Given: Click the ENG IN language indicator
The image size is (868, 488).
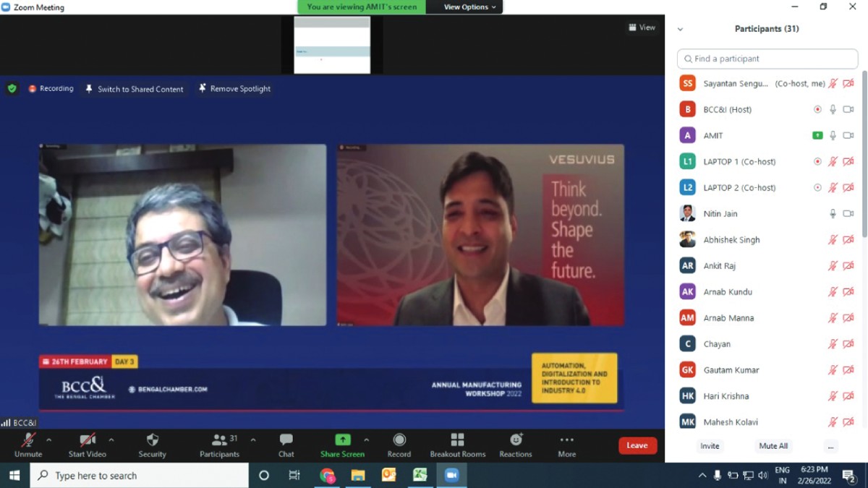Looking at the screenshot, I should coord(782,475).
